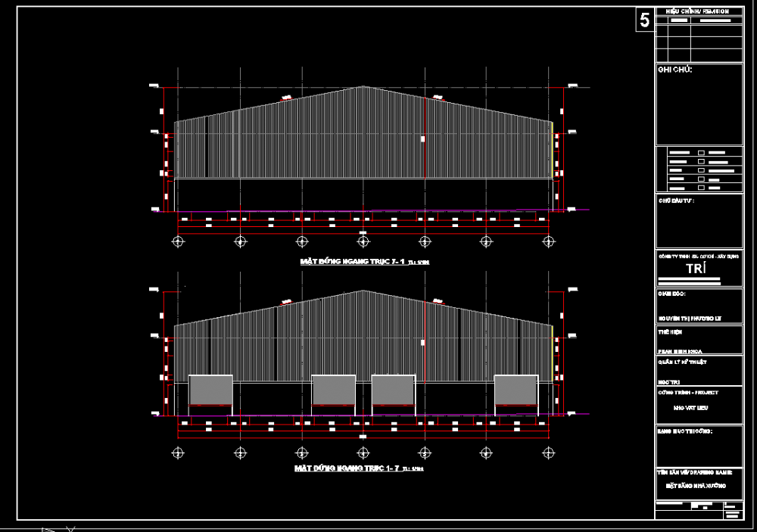
Task: Select the "TÊN BẢN VẼ/ DRAWING NAME:" label
Action: [x=695, y=472]
